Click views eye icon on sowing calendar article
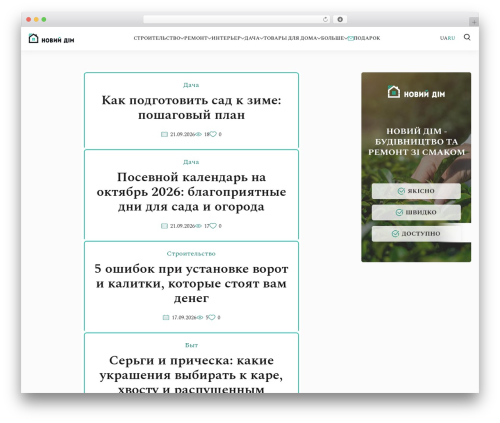Viewport: 500px width, 423px height. point(199,226)
